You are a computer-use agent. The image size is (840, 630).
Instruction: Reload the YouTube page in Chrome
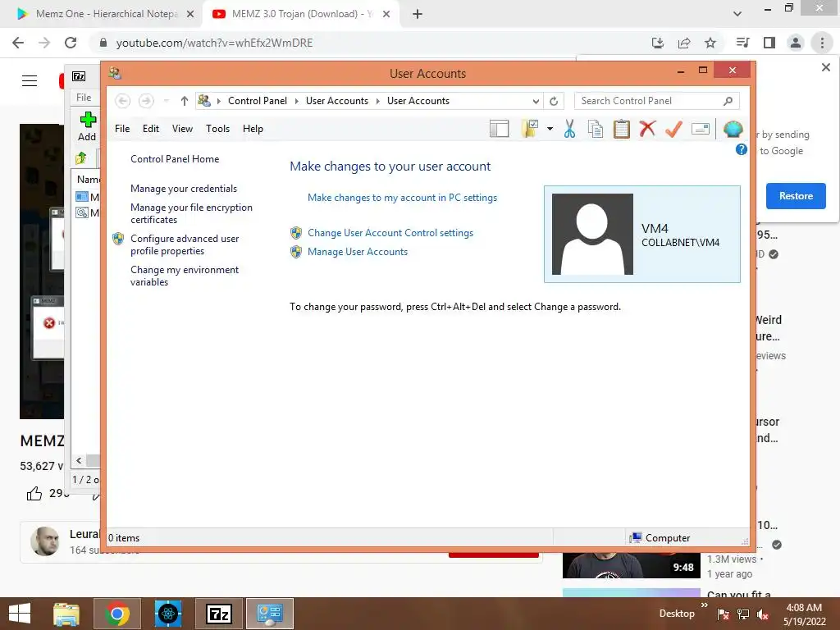coord(71,43)
